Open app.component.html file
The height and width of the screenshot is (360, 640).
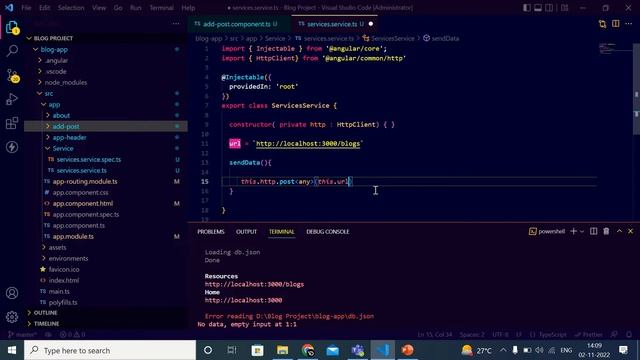tap(82, 204)
